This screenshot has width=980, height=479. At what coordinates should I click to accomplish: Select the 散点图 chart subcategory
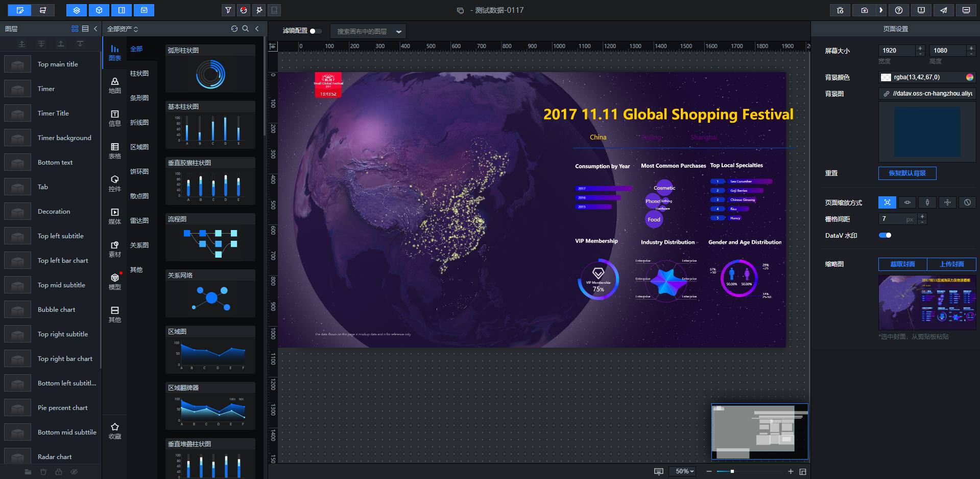(139, 196)
